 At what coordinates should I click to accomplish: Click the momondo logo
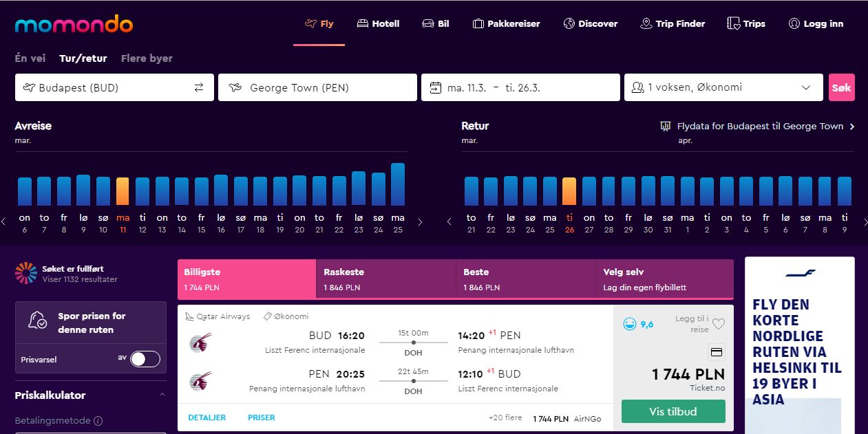[x=74, y=25]
